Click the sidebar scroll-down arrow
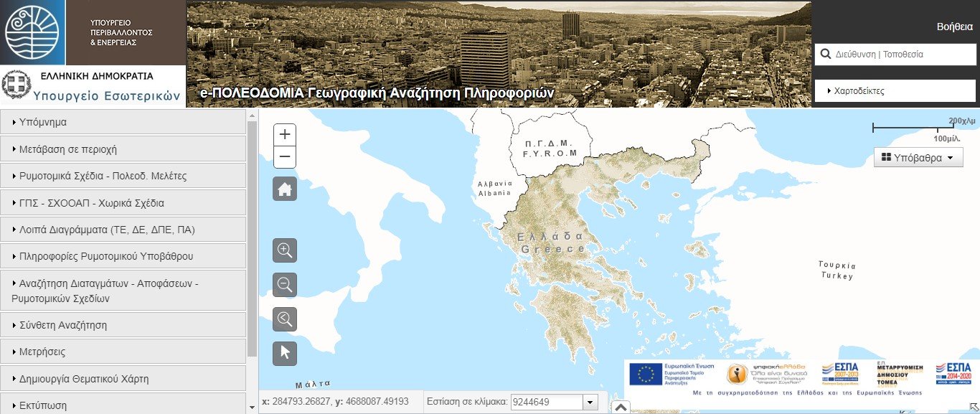Viewport: 980px width, 414px height. [x=252, y=407]
